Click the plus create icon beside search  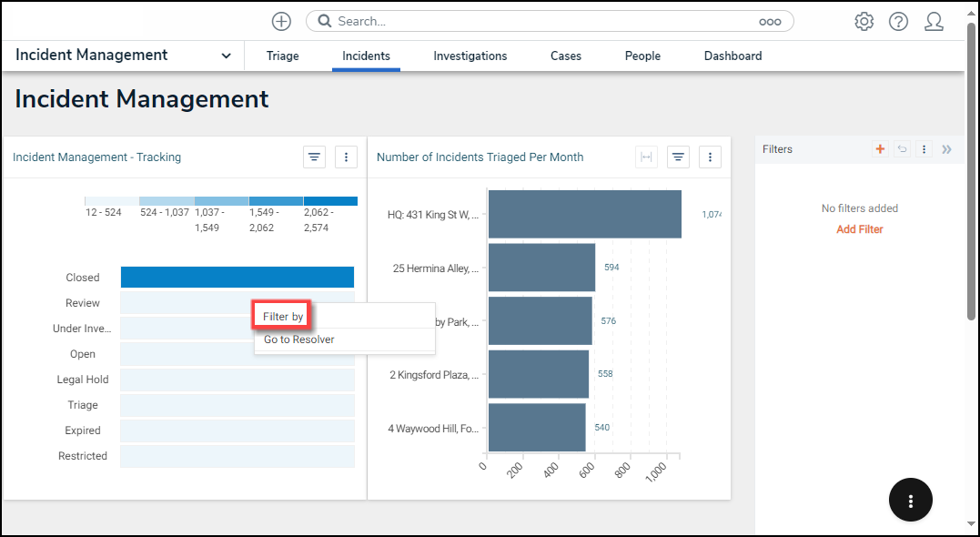tap(282, 21)
